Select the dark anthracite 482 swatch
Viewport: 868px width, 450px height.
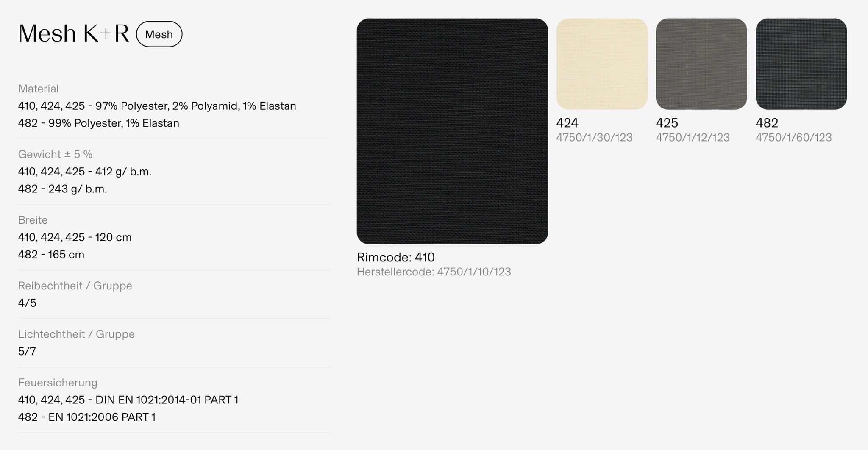coord(801,64)
